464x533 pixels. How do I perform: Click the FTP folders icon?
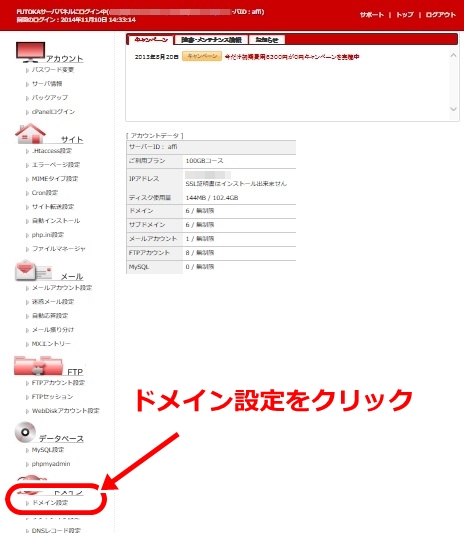pyautogui.click(x=38, y=366)
